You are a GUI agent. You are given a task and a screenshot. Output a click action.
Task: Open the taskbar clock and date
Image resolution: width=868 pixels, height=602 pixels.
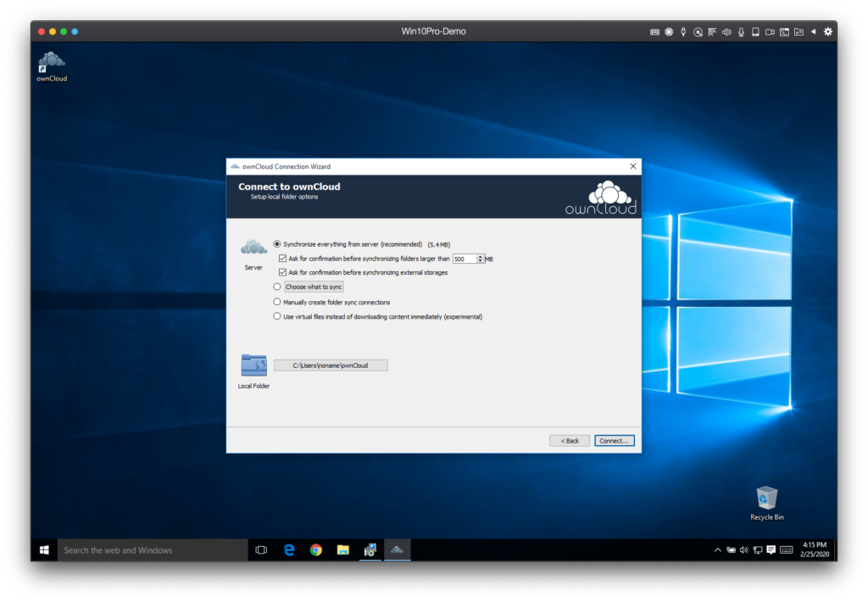pos(815,549)
